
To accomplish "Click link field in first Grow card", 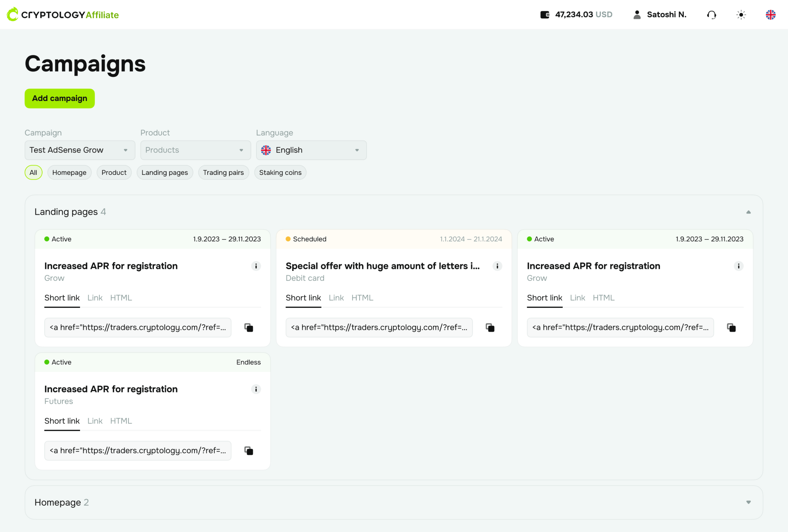I will (138, 328).
